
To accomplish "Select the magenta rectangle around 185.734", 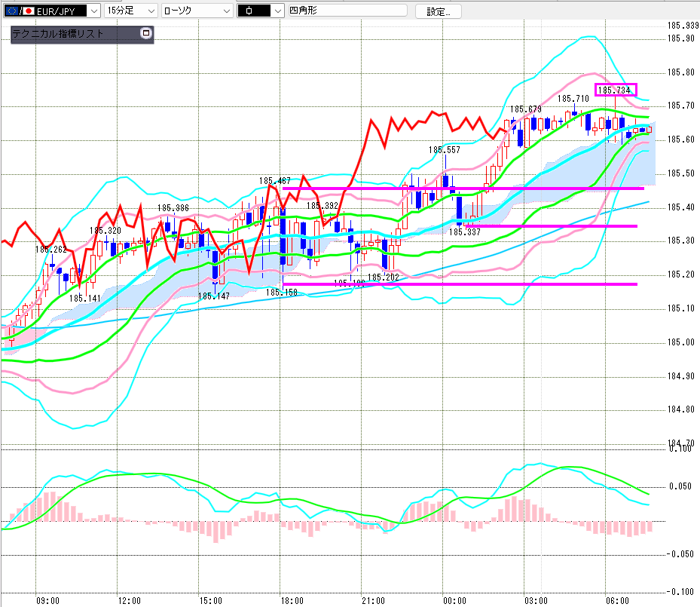I will click(x=616, y=90).
